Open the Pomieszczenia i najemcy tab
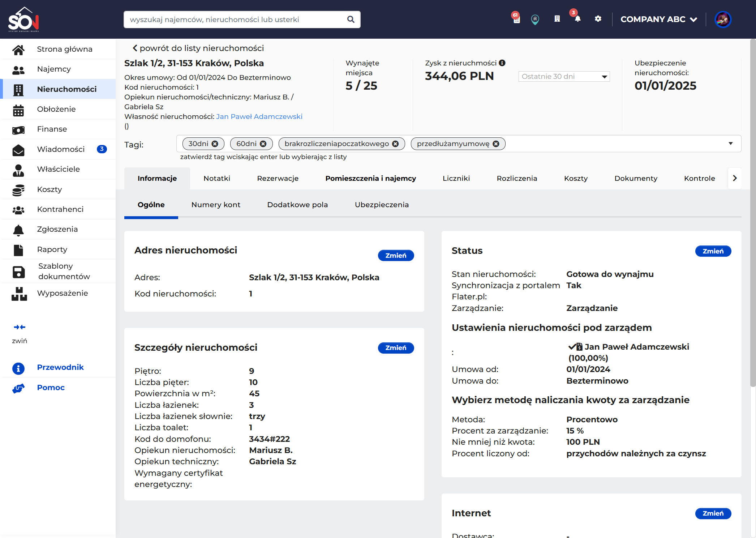 click(x=370, y=178)
